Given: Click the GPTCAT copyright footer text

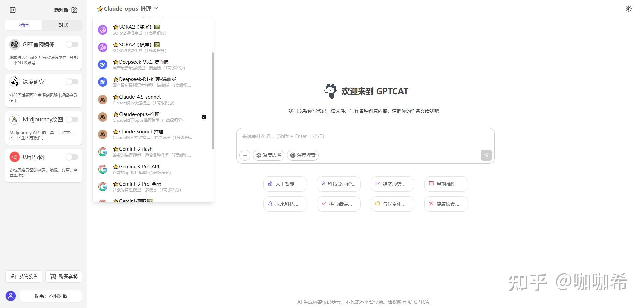Looking at the screenshot, I should click(x=364, y=302).
